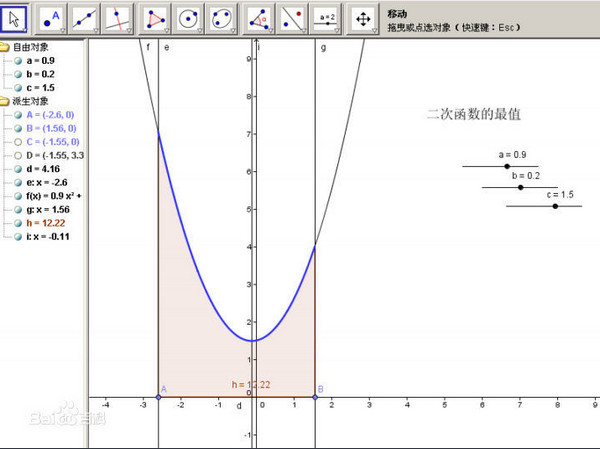The image size is (600, 449).
Task: Toggle visibility of object c = 1.5
Action: tap(18, 88)
